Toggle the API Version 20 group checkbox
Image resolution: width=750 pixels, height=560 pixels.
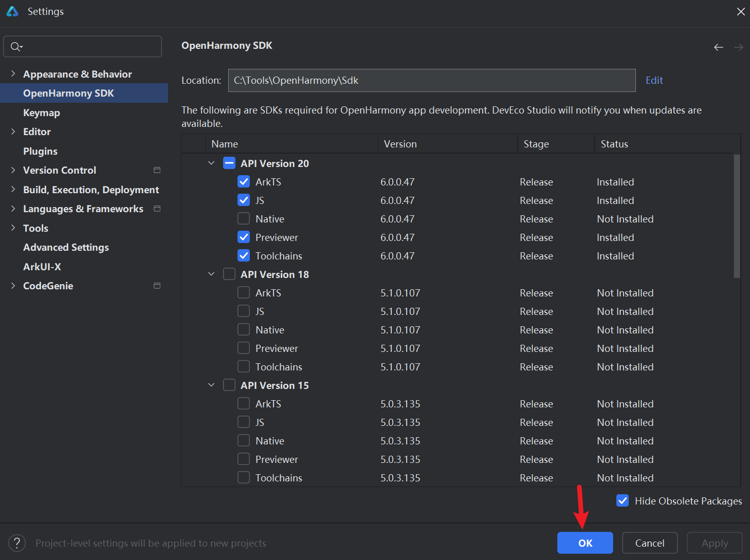tap(229, 163)
